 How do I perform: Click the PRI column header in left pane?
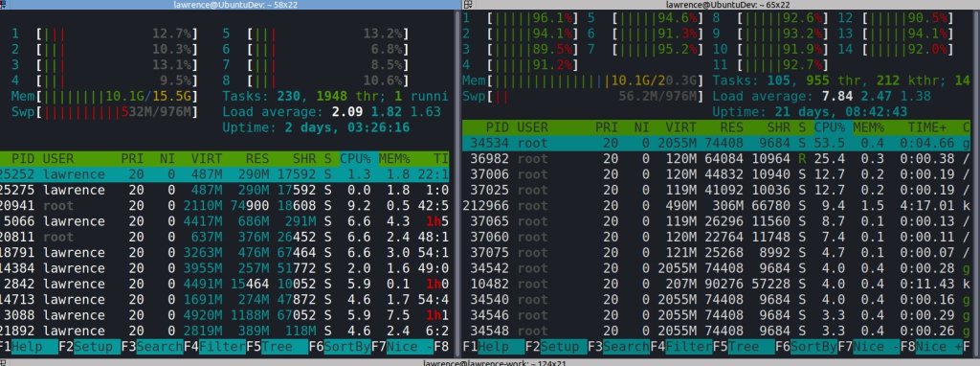pyautogui.click(x=132, y=159)
